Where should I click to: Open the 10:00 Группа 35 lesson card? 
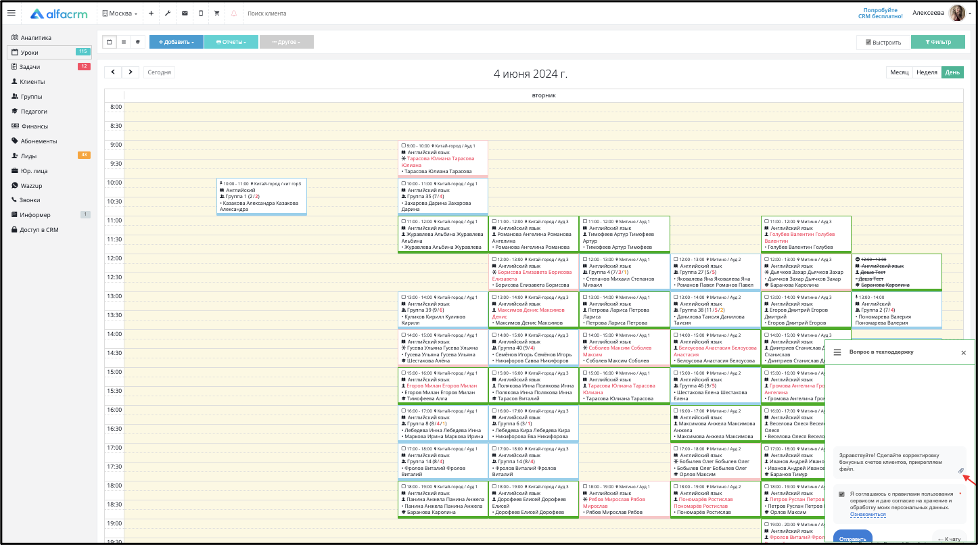click(443, 197)
